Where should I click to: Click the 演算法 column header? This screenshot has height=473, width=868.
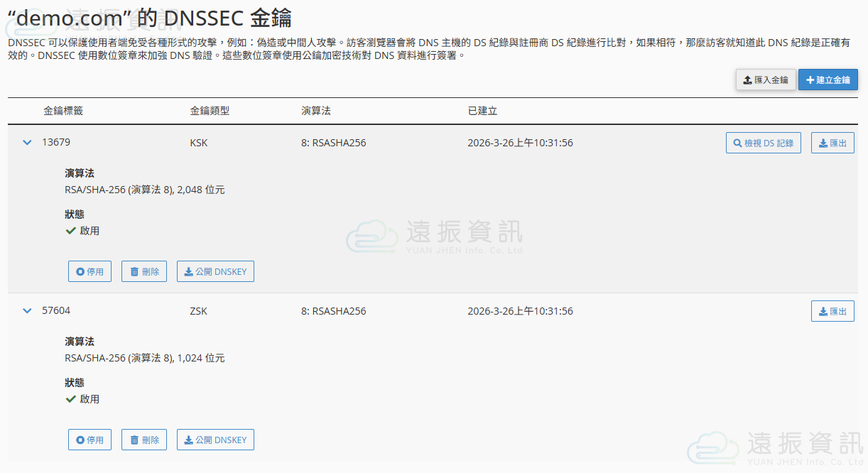[x=316, y=111]
